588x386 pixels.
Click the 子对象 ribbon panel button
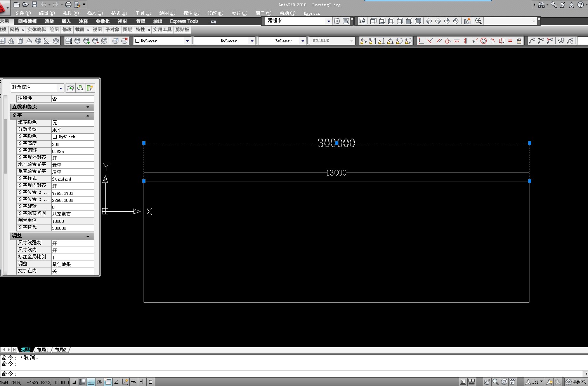[x=113, y=30]
